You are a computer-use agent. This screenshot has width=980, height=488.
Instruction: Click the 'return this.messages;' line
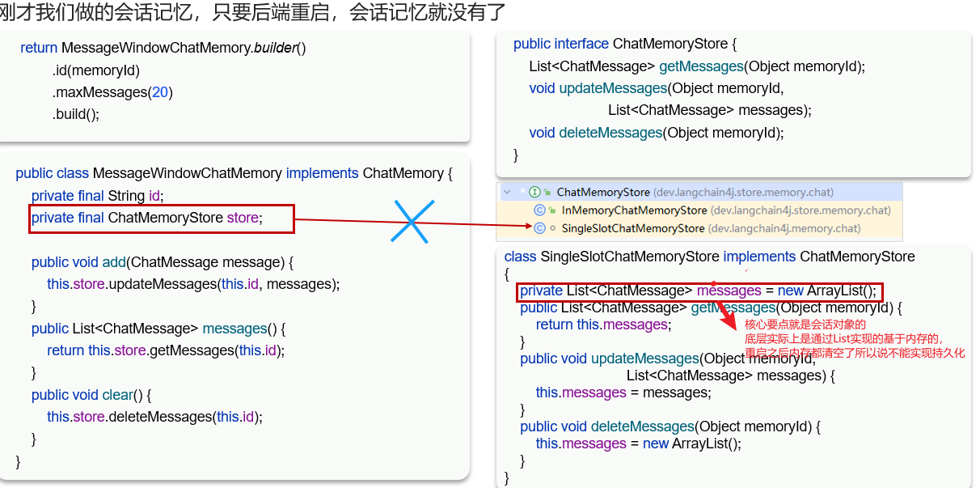pyautogui.click(x=602, y=325)
